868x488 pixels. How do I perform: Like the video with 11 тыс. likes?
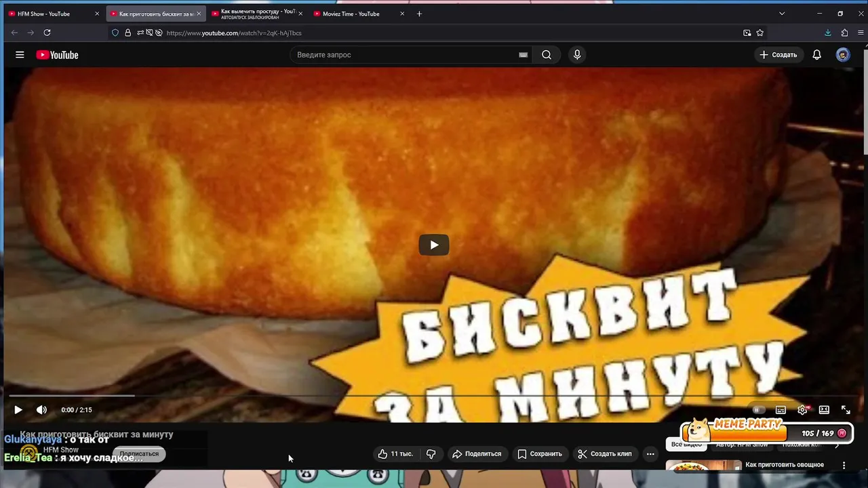coord(396,454)
